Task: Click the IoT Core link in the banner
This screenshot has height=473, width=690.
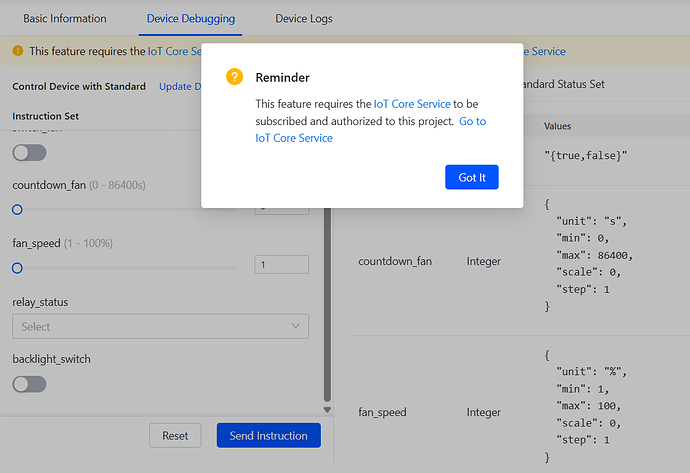Action: click(175, 51)
